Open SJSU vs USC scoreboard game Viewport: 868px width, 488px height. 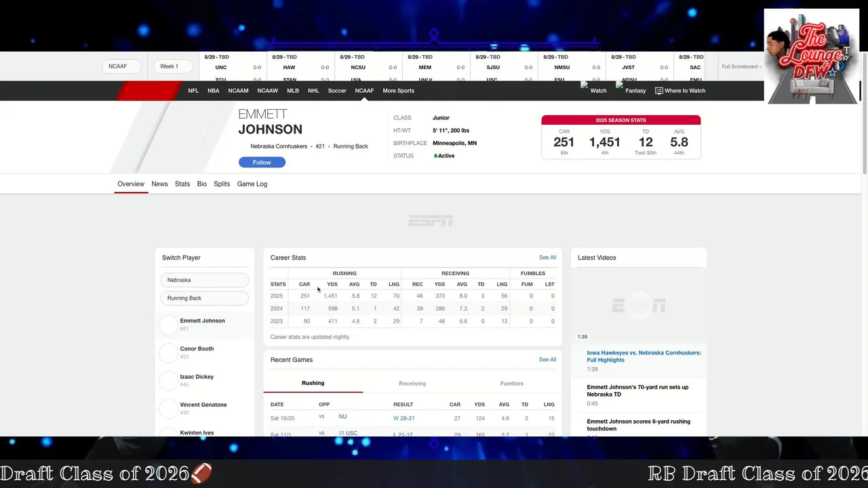[504, 67]
